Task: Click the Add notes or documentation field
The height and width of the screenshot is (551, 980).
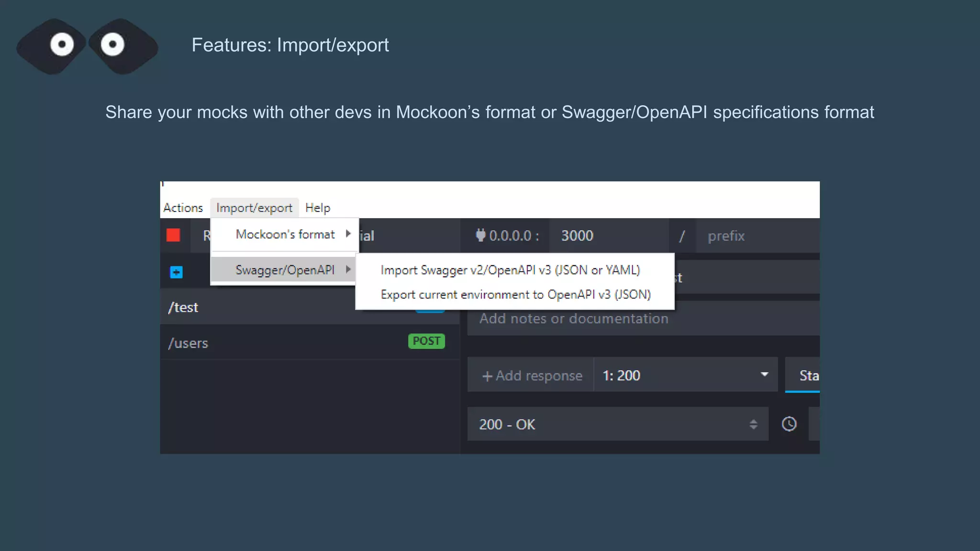Action: [x=641, y=319]
